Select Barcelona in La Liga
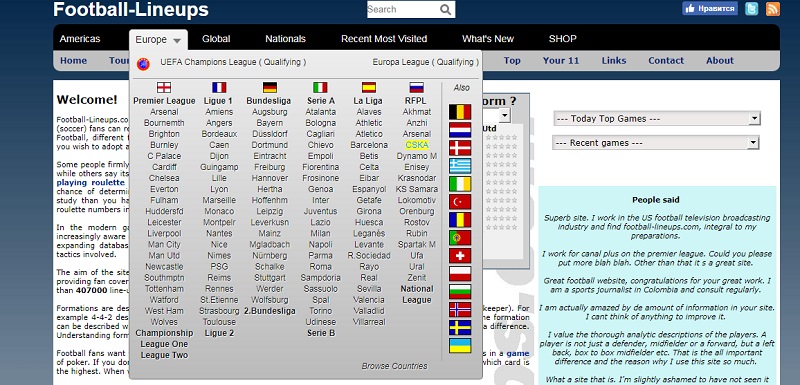This screenshot has height=385, width=800. [x=369, y=145]
